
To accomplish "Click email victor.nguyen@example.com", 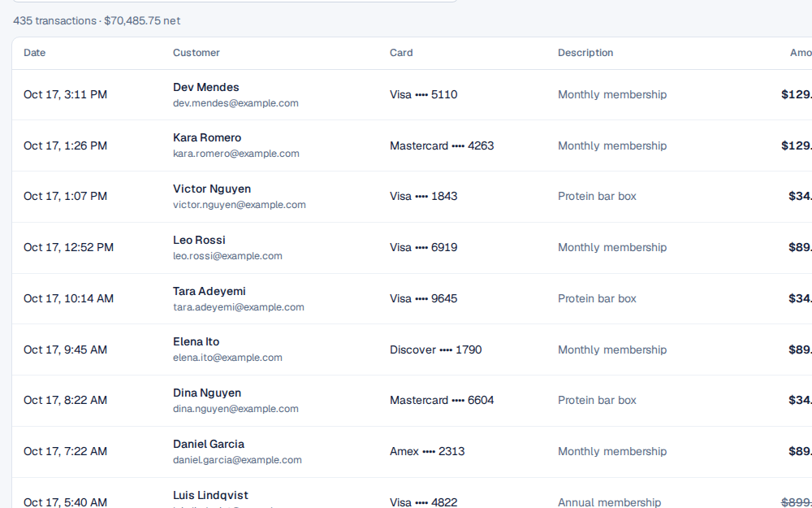I will click(x=240, y=205).
